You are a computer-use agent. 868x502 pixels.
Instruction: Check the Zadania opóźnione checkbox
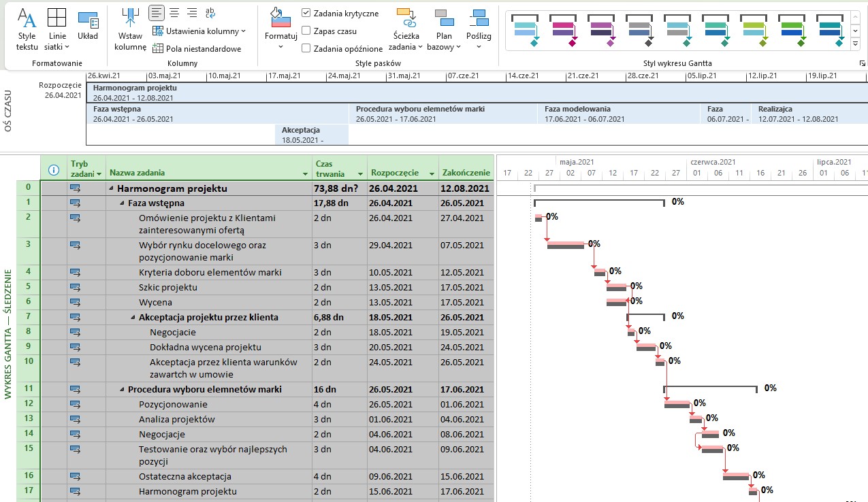(x=306, y=48)
